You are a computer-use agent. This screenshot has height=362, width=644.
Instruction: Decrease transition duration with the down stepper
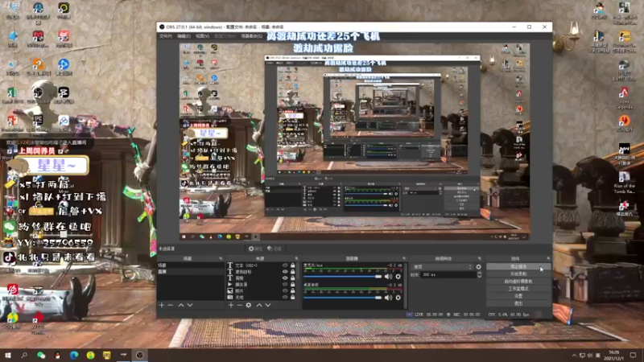[479, 277]
